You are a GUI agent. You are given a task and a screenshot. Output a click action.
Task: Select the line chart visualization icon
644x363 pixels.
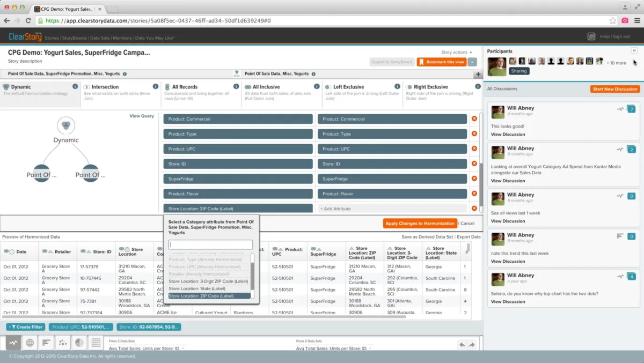click(13, 343)
